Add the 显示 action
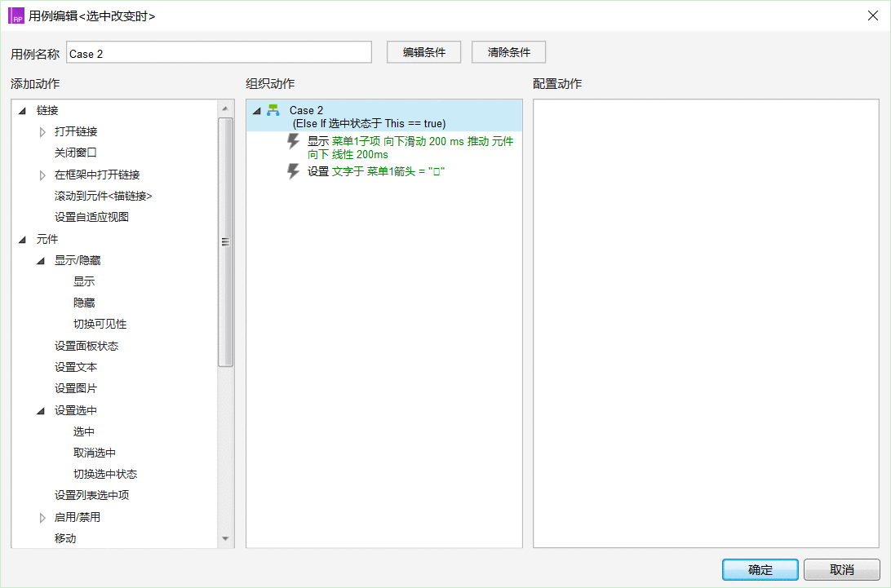The height and width of the screenshot is (588, 891). 84,282
